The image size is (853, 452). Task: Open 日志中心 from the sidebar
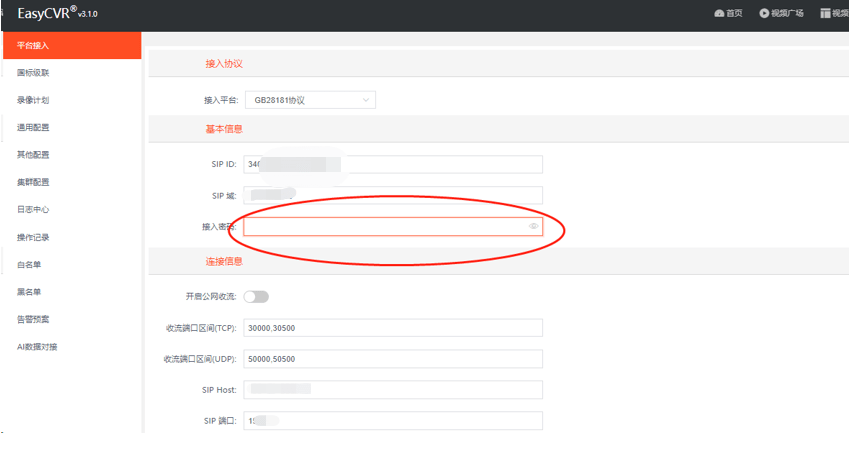tap(34, 210)
